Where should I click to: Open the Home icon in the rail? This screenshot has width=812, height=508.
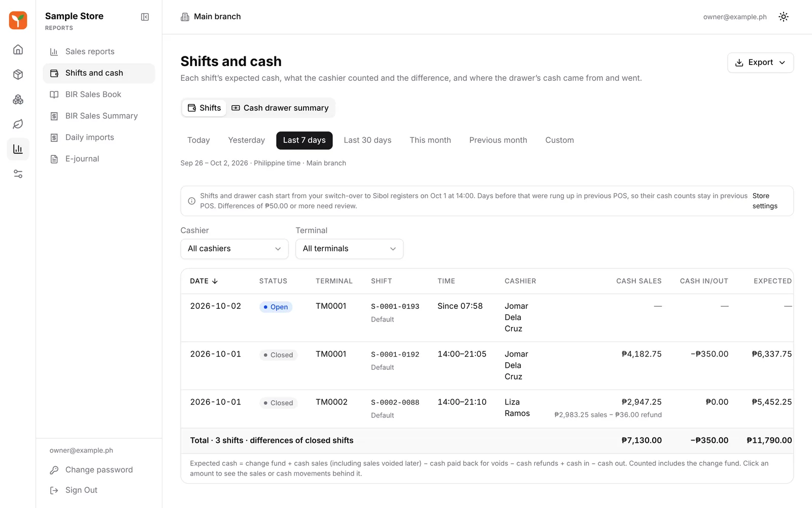(x=18, y=49)
